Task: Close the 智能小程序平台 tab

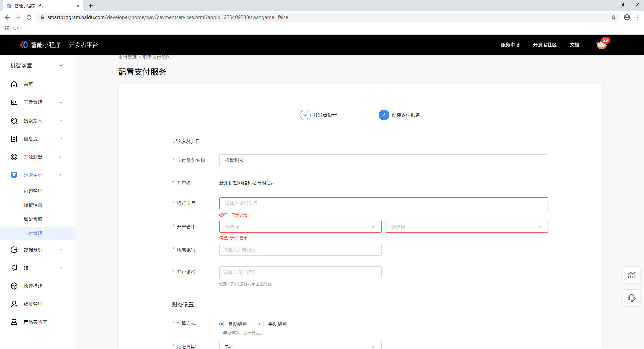Action: pos(78,6)
